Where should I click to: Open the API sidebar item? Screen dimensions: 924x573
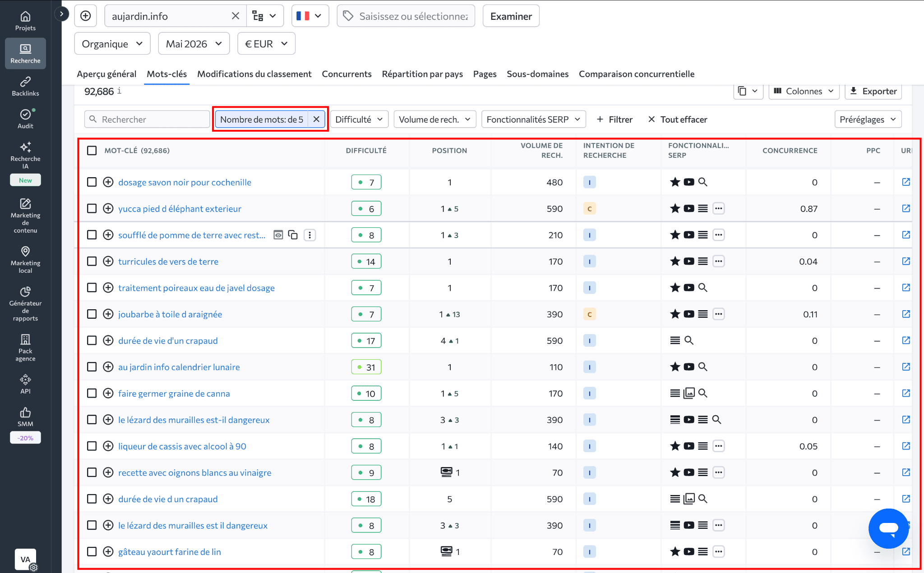click(25, 384)
